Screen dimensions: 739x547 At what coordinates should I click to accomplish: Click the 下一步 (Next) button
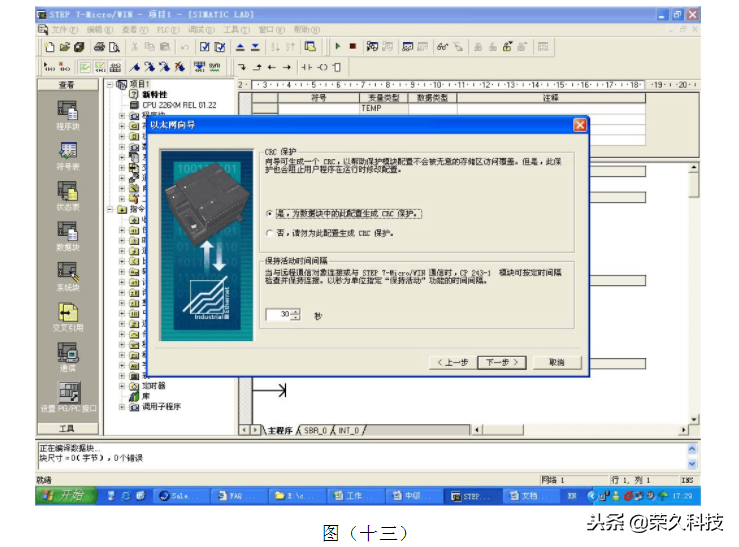click(500, 362)
